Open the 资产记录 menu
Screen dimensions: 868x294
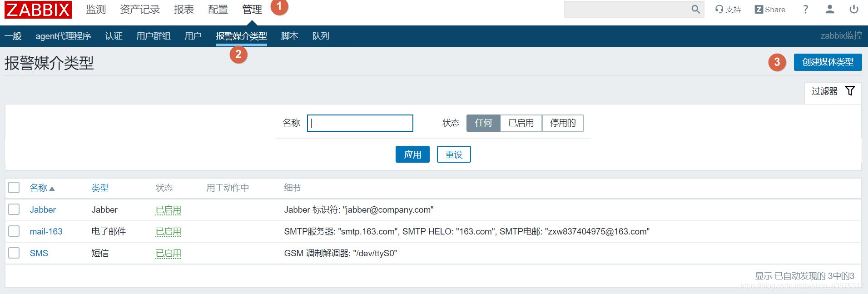[x=140, y=10]
